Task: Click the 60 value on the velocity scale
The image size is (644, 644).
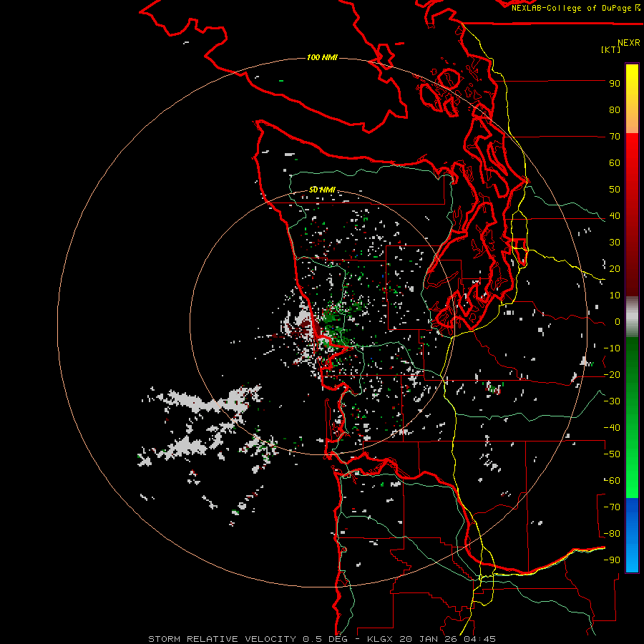Action: [615, 163]
